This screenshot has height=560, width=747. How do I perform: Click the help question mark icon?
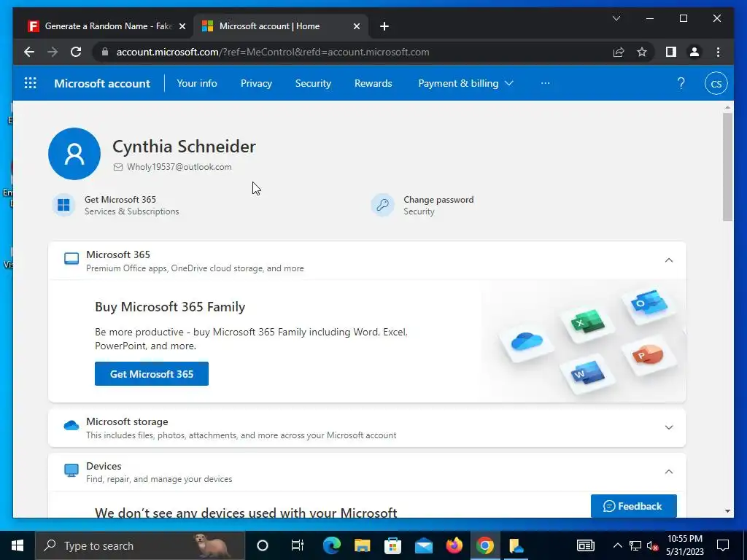tap(681, 83)
